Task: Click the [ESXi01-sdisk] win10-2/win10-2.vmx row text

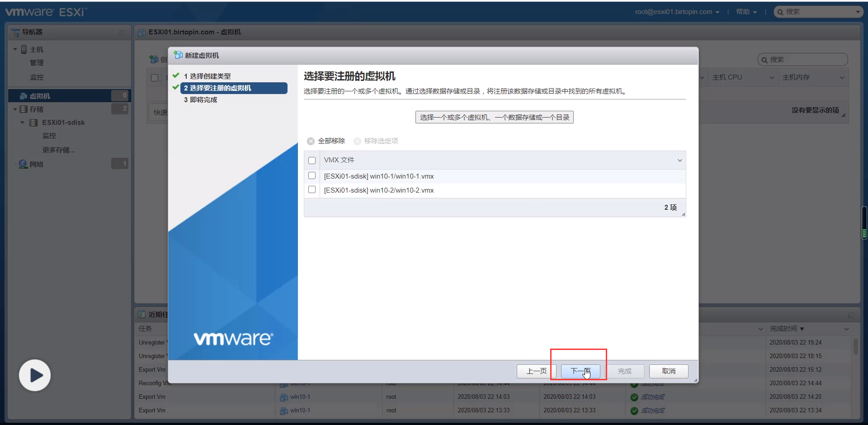Action: pyautogui.click(x=379, y=190)
